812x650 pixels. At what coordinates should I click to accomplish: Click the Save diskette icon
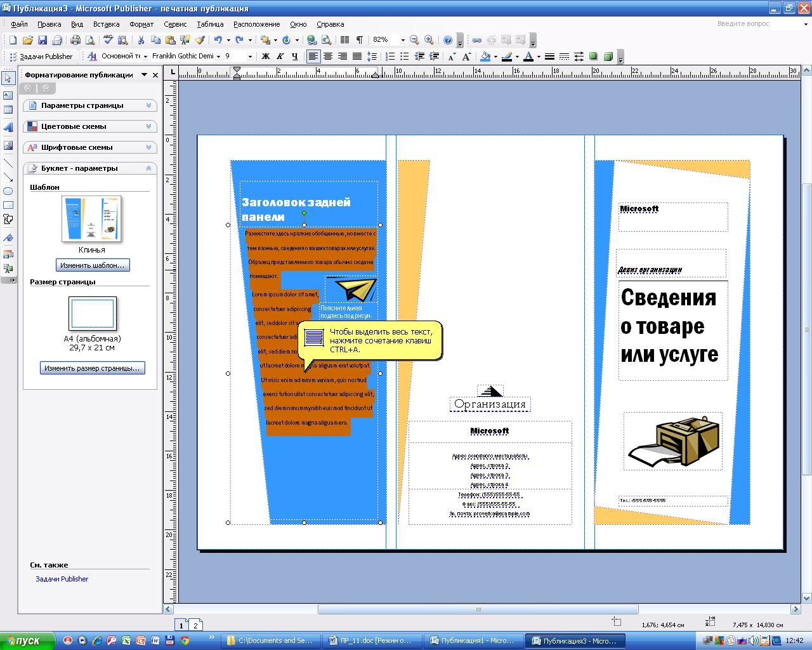43,40
